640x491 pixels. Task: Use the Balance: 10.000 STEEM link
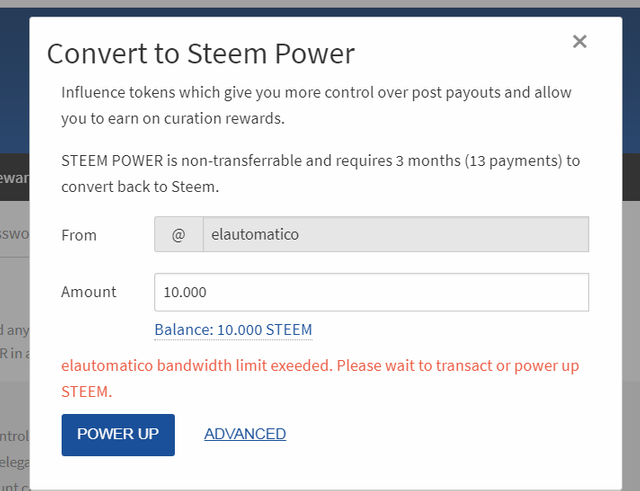point(233,330)
